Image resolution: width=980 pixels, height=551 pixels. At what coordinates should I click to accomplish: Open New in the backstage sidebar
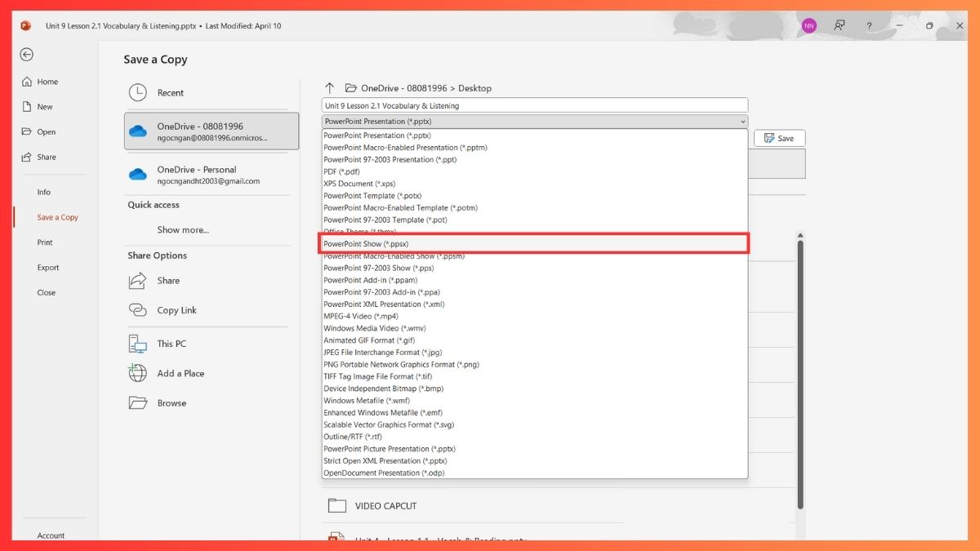(x=38, y=107)
